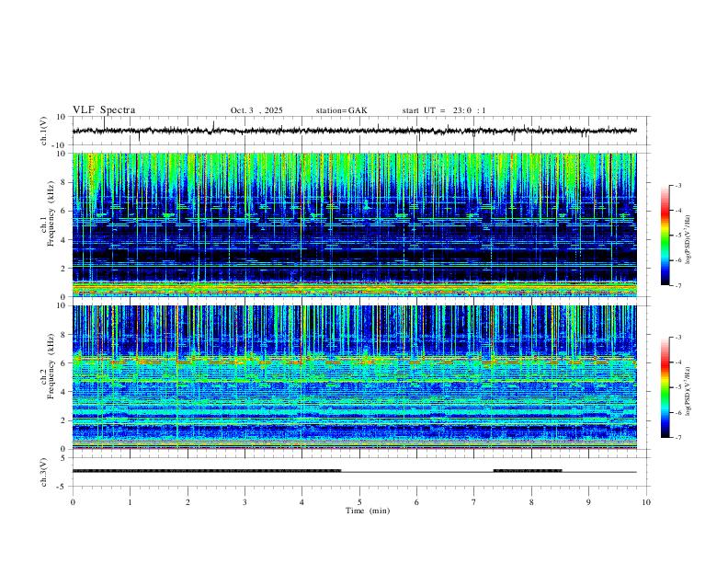
Task: Click the "station=GAK" header label
Action: [x=341, y=110]
